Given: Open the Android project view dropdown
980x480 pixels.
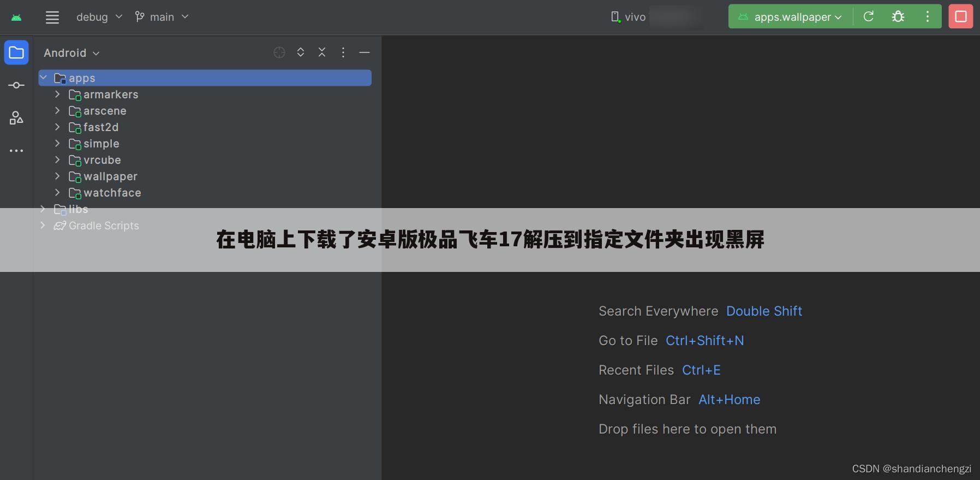Looking at the screenshot, I should click(x=71, y=53).
